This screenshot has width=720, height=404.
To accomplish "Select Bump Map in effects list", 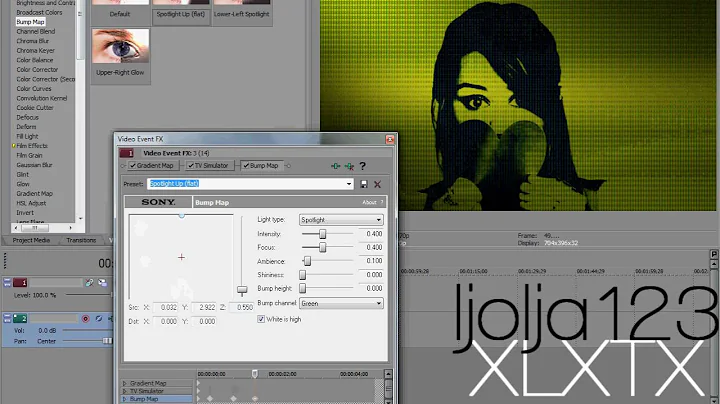I will click(x=30, y=22).
